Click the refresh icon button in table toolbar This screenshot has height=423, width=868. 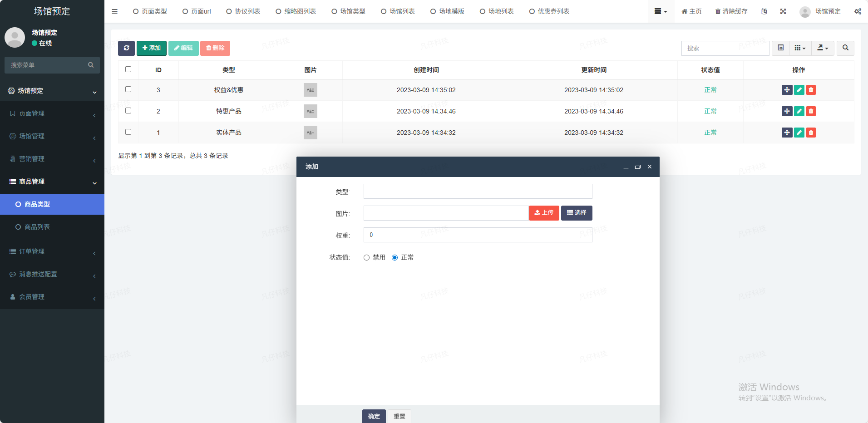click(126, 48)
